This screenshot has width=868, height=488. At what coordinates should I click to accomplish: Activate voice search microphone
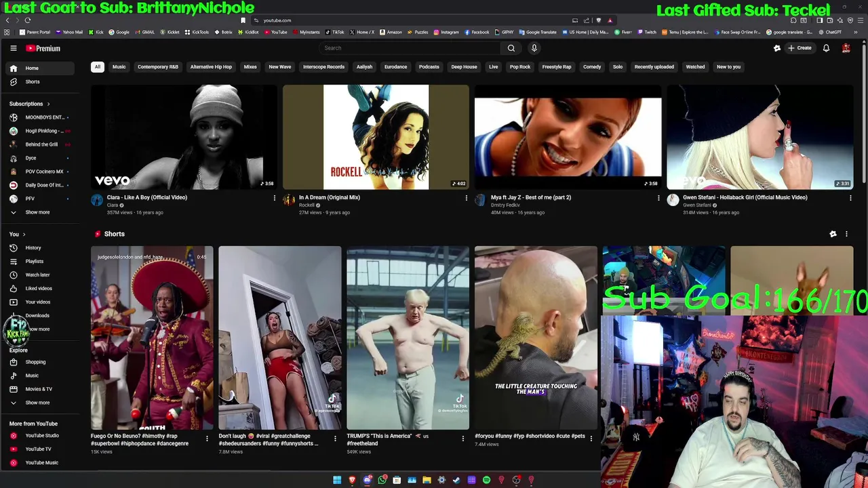click(534, 48)
